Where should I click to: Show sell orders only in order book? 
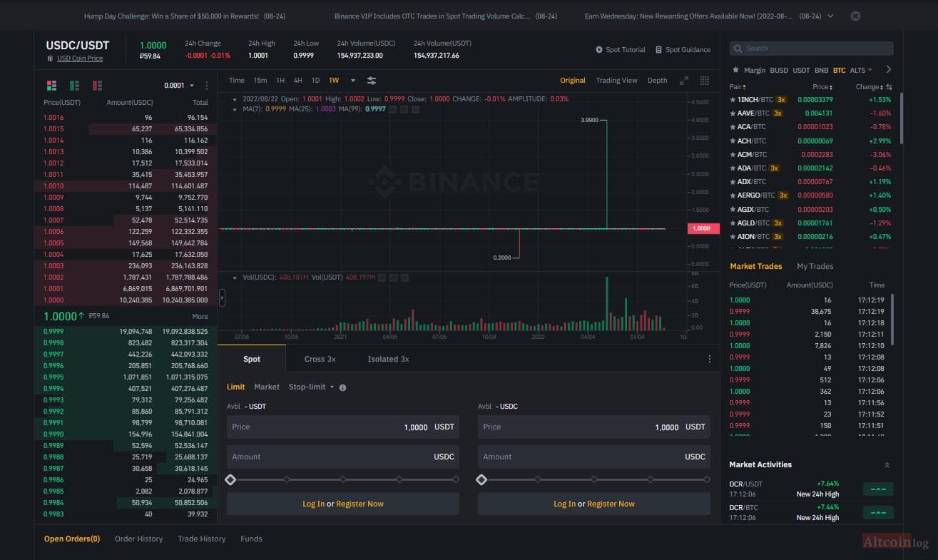pyautogui.click(x=97, y=86)
